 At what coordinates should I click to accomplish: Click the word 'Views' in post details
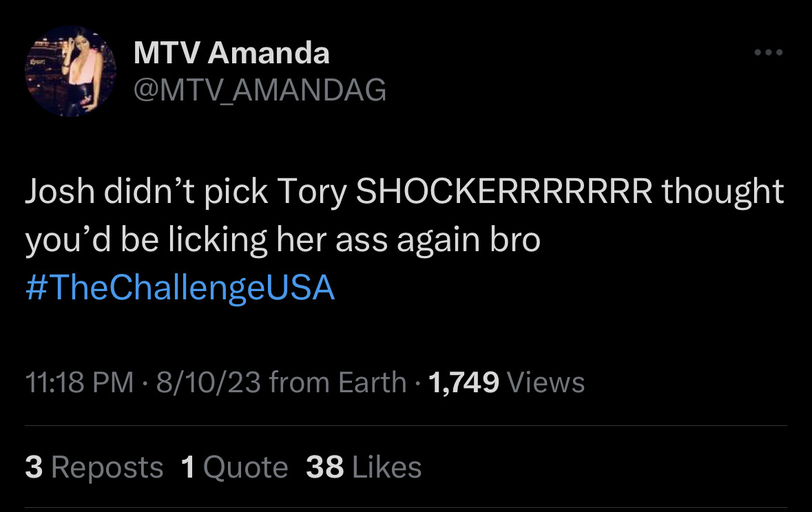546,382
